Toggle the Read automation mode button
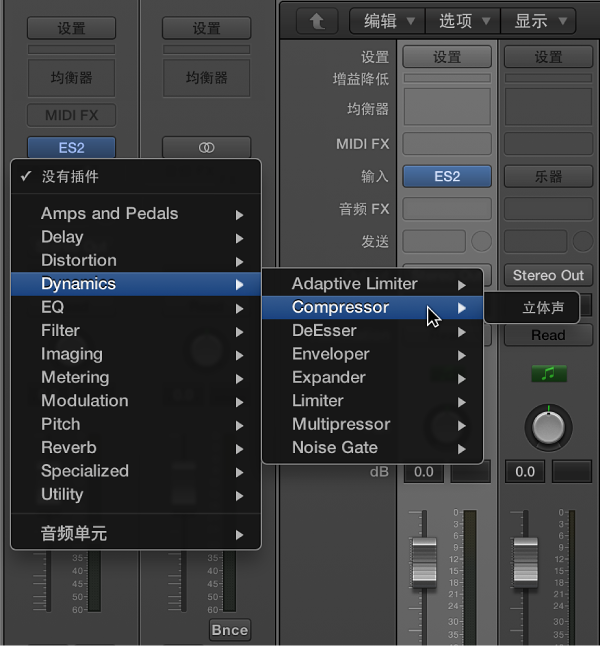Screen dimensions: 602x648 tap(548, 335)
